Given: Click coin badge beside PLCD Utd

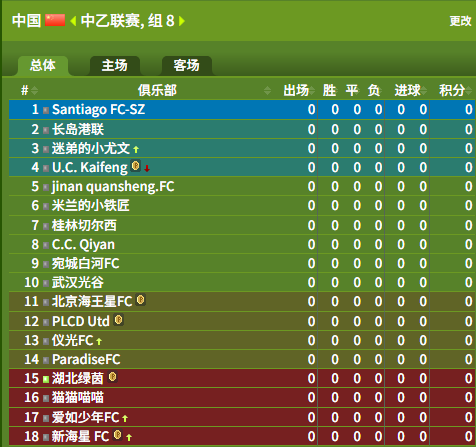Looking at the screenshot, I should 119,320.
